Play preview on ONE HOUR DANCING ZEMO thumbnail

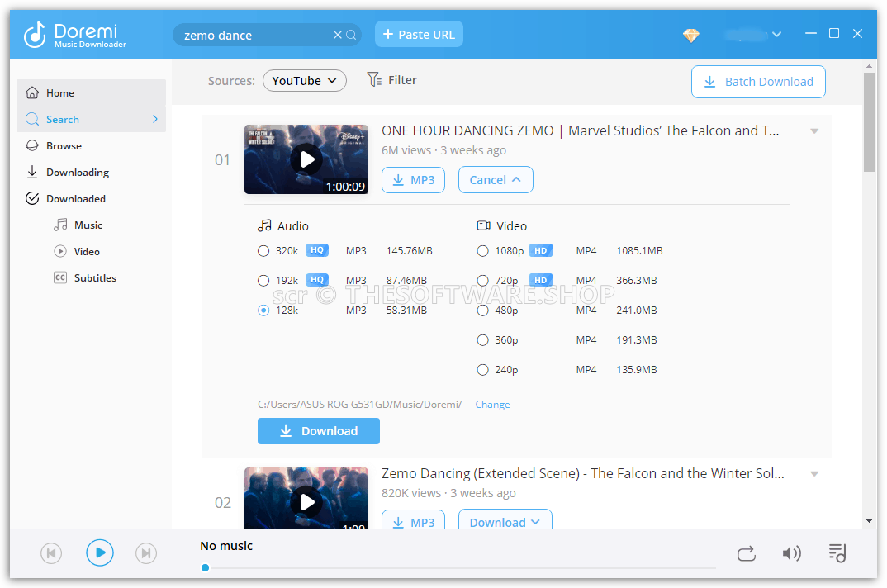(x=306, y=159)
